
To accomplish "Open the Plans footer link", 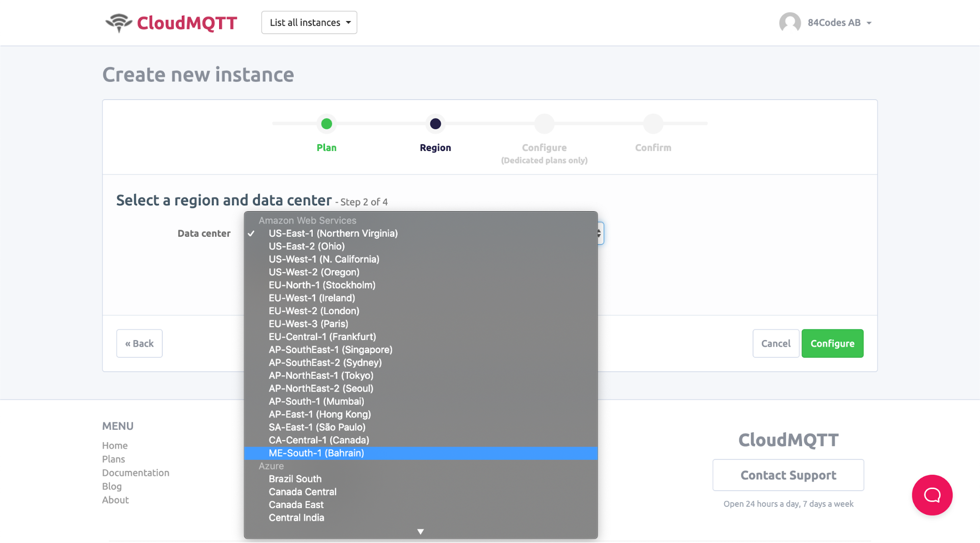I will tap(113, 459).
